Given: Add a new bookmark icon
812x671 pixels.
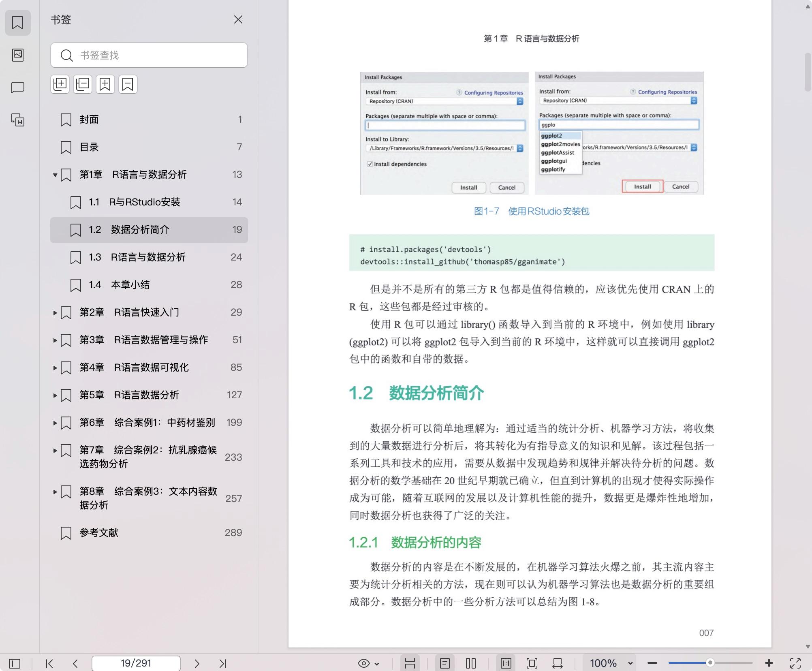Looking at the screenshot, I should pos(105,84).
